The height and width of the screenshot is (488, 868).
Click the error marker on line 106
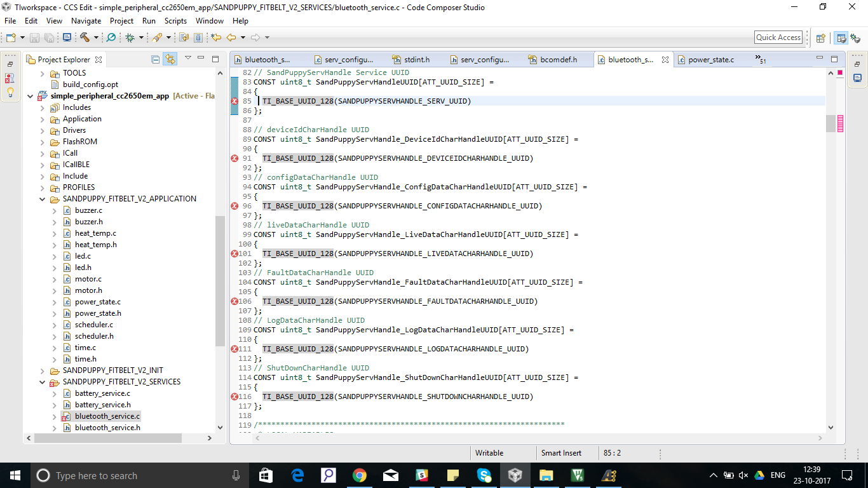pos(234,301)
